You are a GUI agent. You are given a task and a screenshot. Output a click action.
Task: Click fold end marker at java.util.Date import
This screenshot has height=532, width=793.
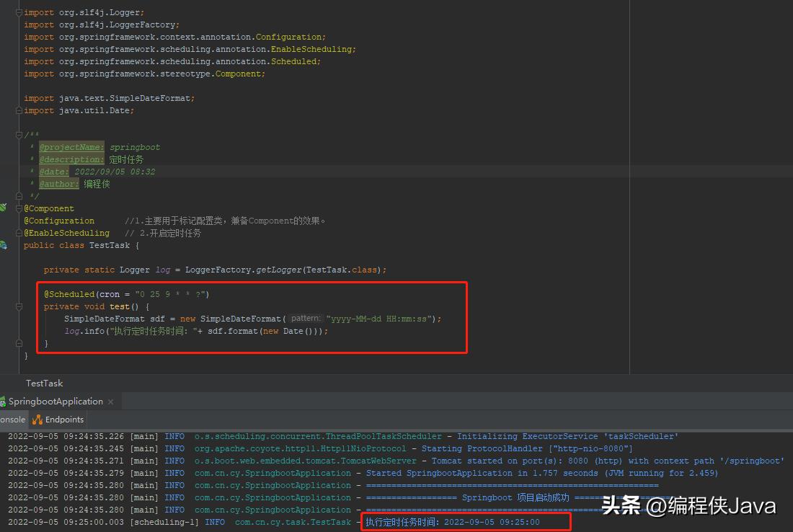tap(19, 110)
